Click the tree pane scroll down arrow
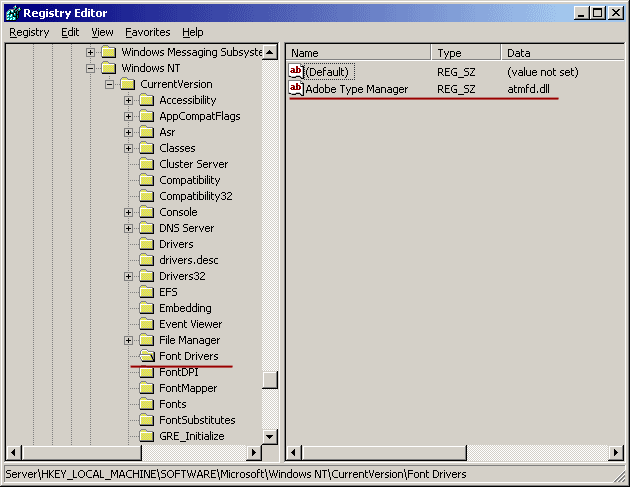 click(270, 436)
